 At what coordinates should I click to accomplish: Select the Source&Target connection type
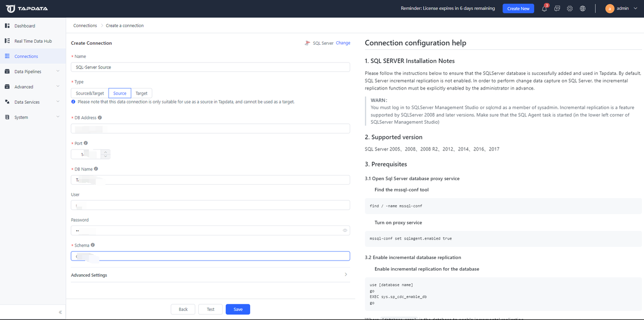(x=90, y=93)
